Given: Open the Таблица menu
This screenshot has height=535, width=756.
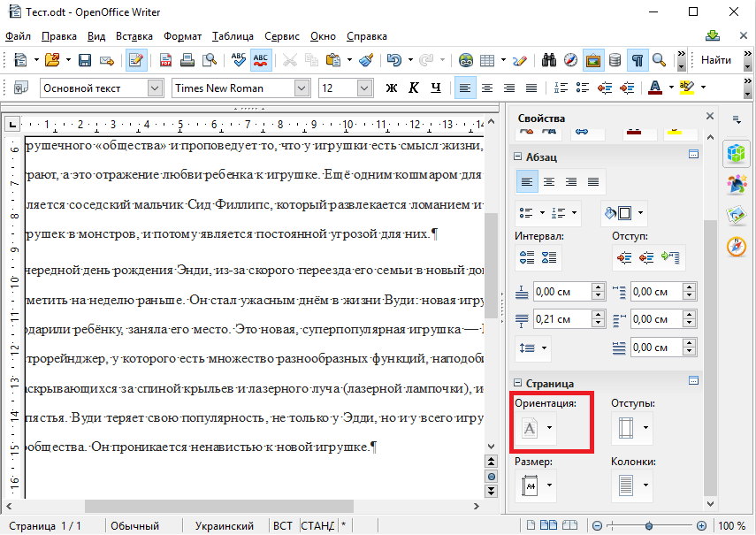Looking at the screenshot, I should [233, 36].
